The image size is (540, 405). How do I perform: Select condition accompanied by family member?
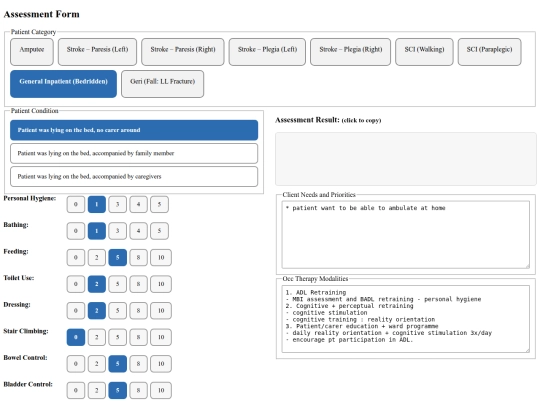pyautogui.click(x=134, y=153)
